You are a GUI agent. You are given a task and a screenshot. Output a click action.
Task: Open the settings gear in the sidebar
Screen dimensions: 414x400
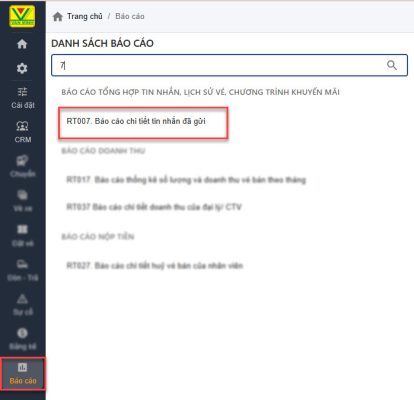click(x=22, y=68)
